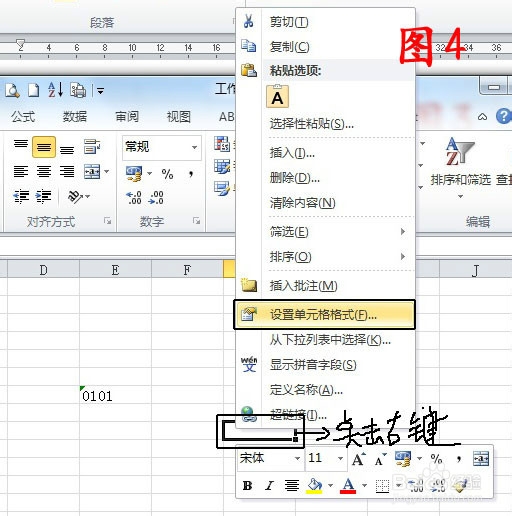Open 数字 dialog launcher
This screenshot has width=512, height=516.
(196, 221)
